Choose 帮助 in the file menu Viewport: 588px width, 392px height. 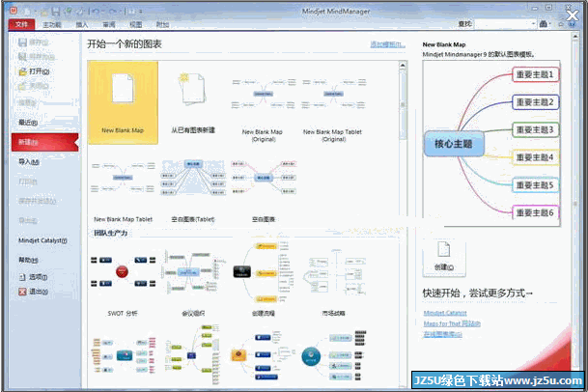pyautogui.click(x=29, y=260)
